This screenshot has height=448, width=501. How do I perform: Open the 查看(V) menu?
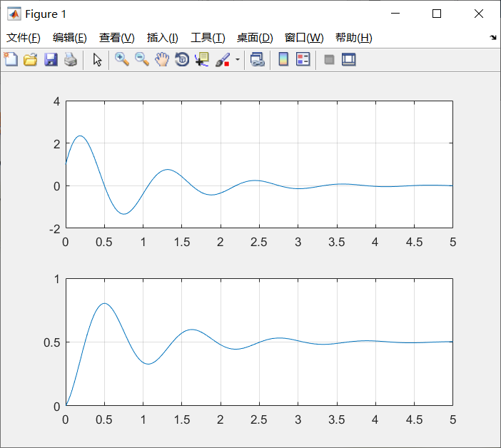(x=116, y=38)
